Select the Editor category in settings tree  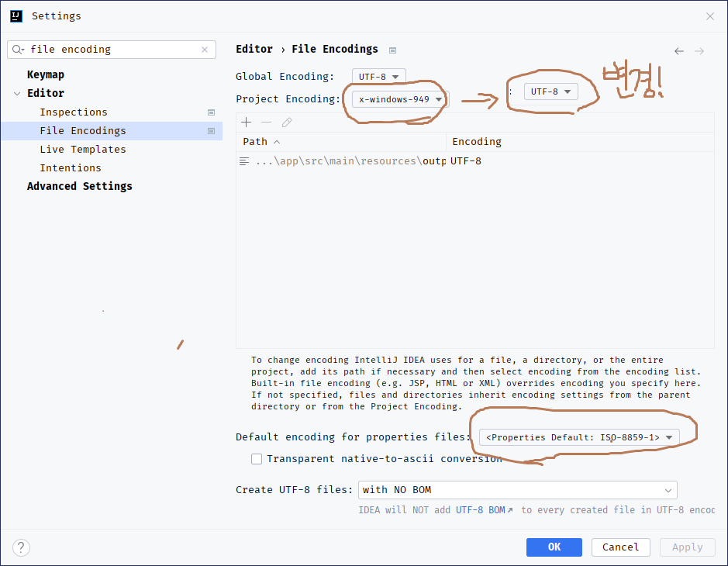(46, 93)
